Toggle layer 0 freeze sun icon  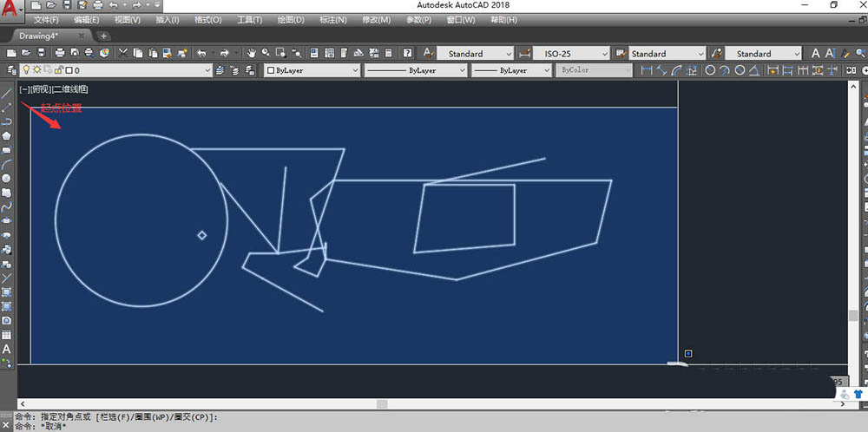36,70
